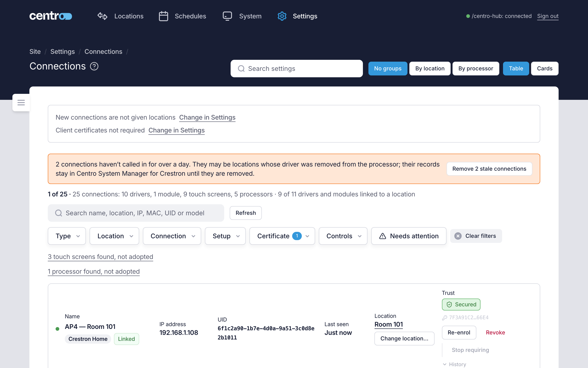588x368 pixels.
Task: Open the Controls filter dropdown
Action: (343, 236)
